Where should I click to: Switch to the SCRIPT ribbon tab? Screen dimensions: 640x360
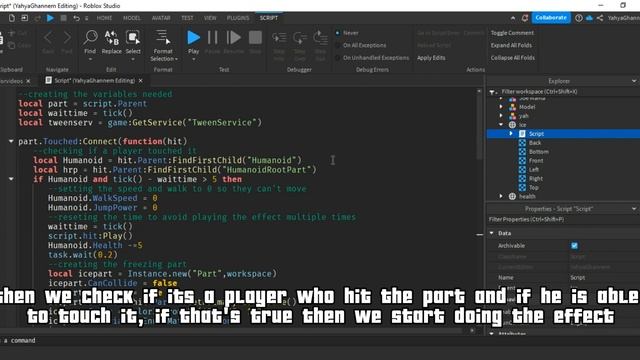pos(269,18)
